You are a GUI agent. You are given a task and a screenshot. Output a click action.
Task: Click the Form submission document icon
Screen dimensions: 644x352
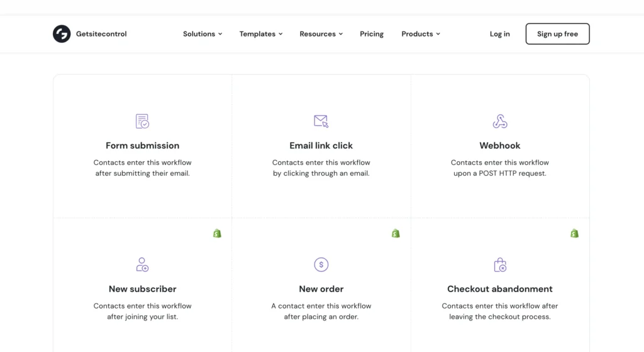coord(143,121)
